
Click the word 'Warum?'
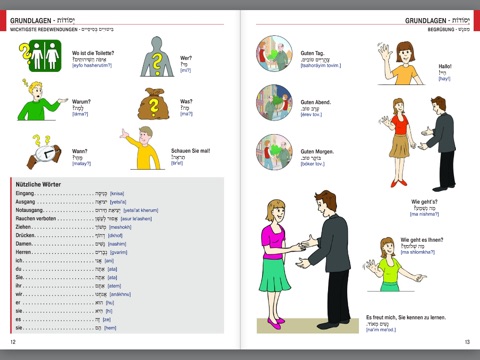pos(81,102)
